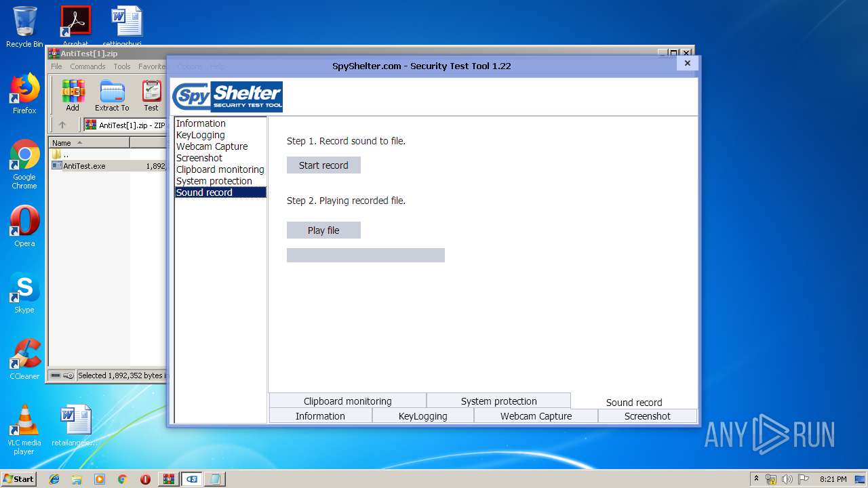Switch to the Notepad taskbar button
The width and height of the screenshot is (868, 488).
pyautogui.click(x=215, y=479)
